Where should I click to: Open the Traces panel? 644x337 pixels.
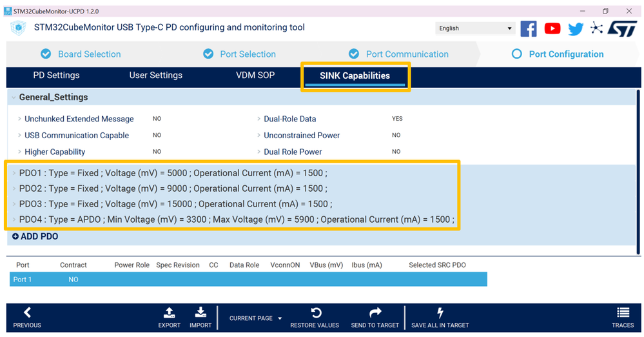click(623, 316)
